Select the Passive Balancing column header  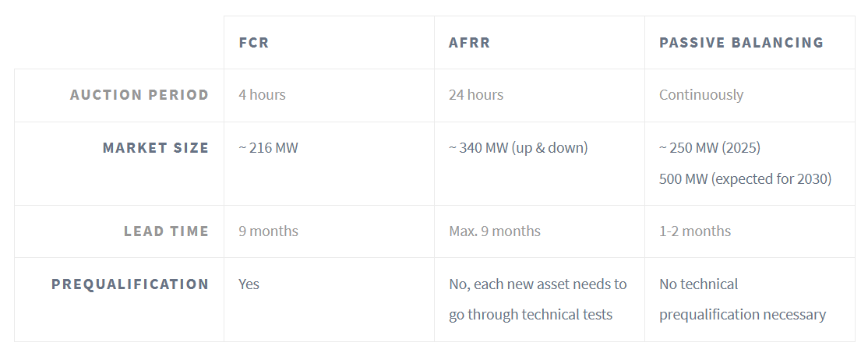pyautogui.click(x=741, y=43)
